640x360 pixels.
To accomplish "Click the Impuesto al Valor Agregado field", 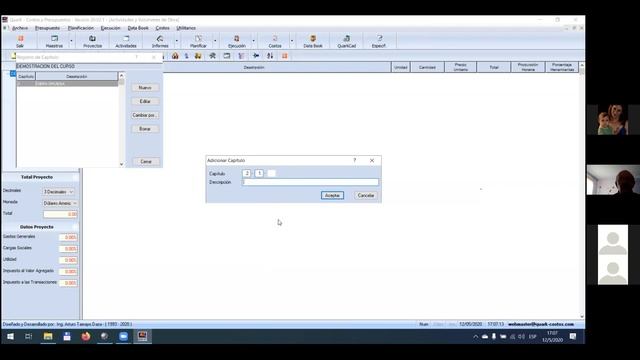I will 68,271.
